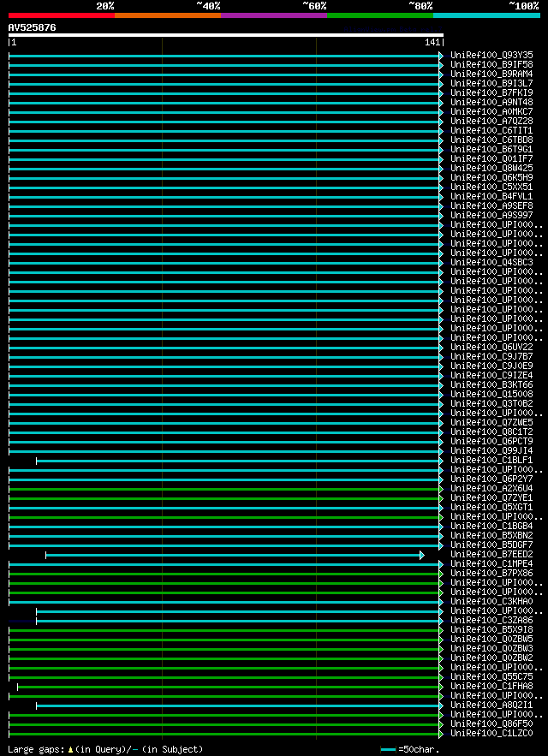Select hit label UniRef100_Q01IF7
Image resolution: width=548 pixels, height=756 pixels.
click(x=491, y=158)
